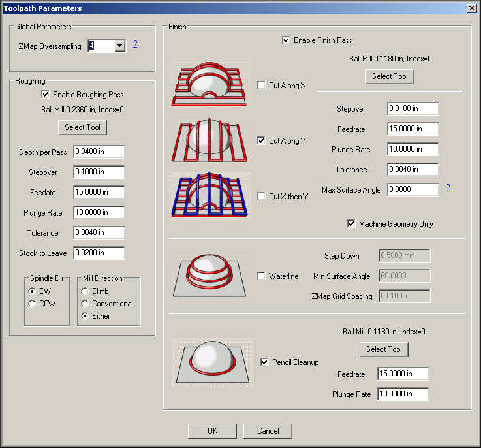
Task: Click the Waterline toolpath illustration
Action: (210, 276)
